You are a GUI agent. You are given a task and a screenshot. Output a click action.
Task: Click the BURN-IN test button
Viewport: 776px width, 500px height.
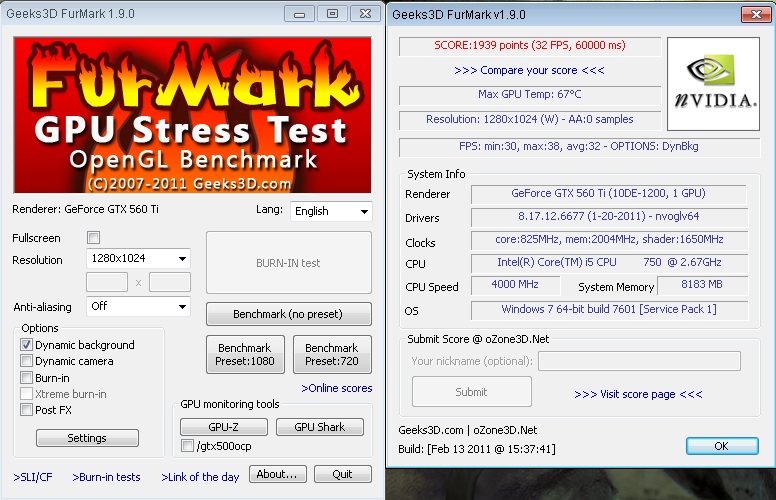[x=289, y=263]
